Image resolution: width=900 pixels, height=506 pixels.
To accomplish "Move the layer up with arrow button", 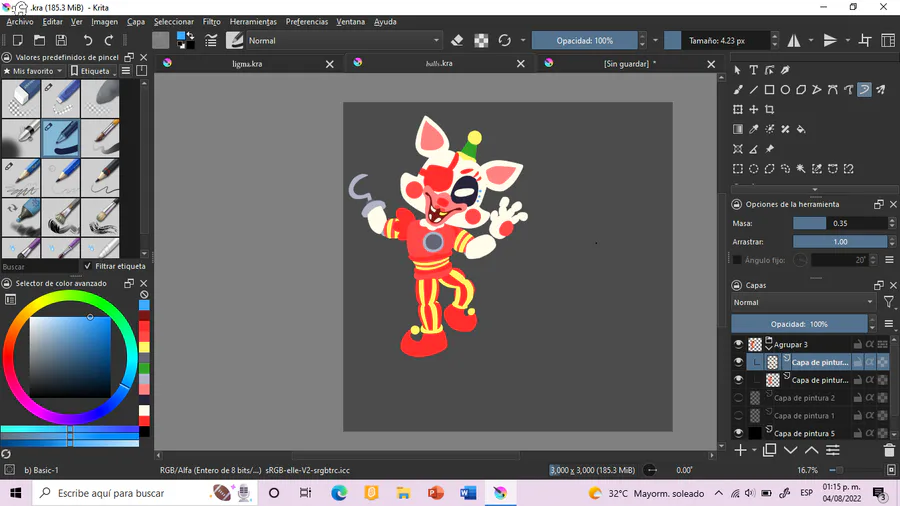I will [811, 450].
